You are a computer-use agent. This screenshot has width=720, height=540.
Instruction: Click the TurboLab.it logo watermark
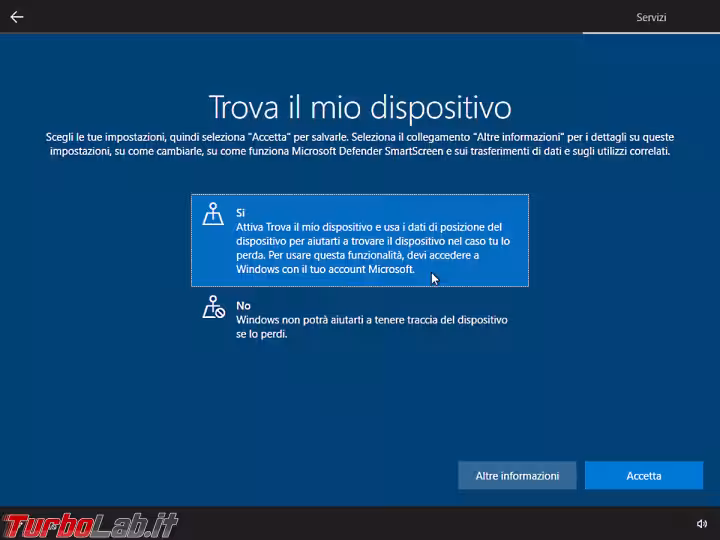[x=90, y=525]
